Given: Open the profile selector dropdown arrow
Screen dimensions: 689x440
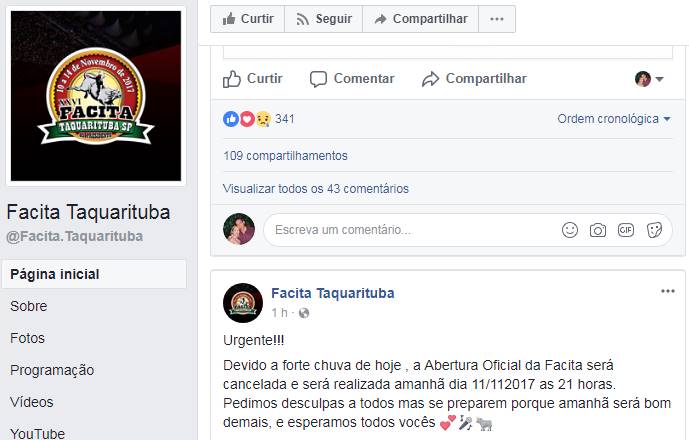Looking at the screenshot, I should point(659,79).
